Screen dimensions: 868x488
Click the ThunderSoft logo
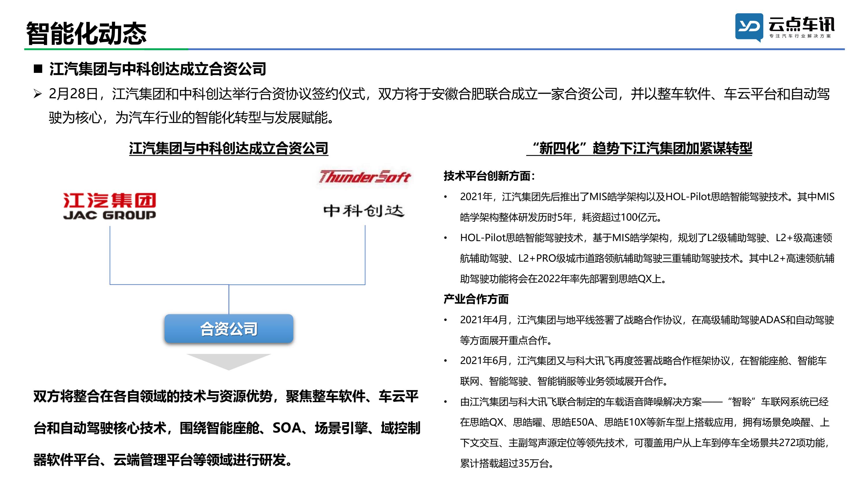(365, 177)
